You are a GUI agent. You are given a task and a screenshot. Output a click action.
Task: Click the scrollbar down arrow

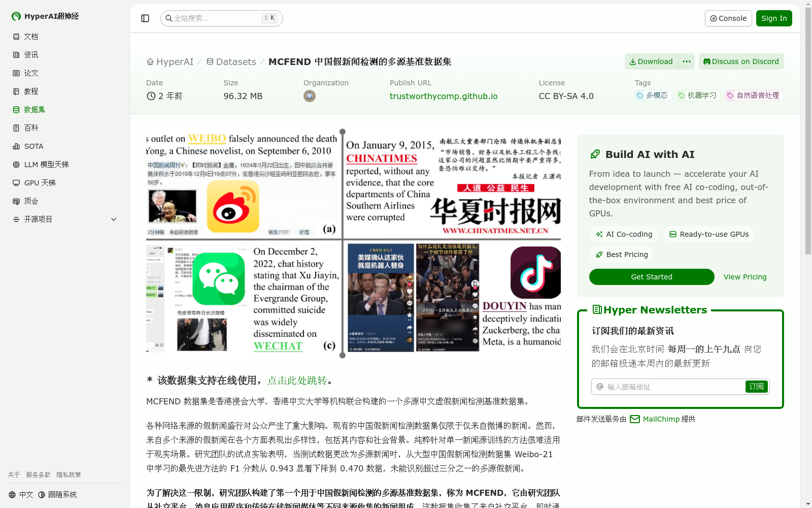[x=808, y=504]
